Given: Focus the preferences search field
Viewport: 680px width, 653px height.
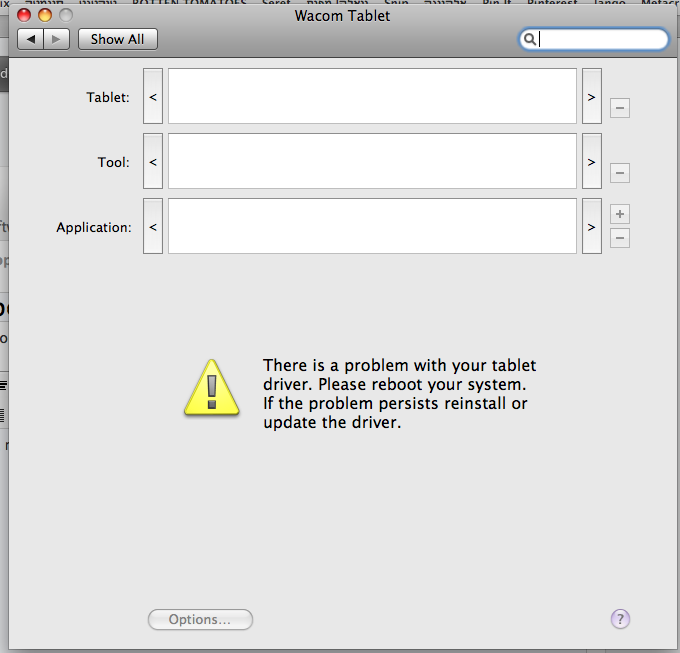Looking at the screenshot, I should 594,39.
